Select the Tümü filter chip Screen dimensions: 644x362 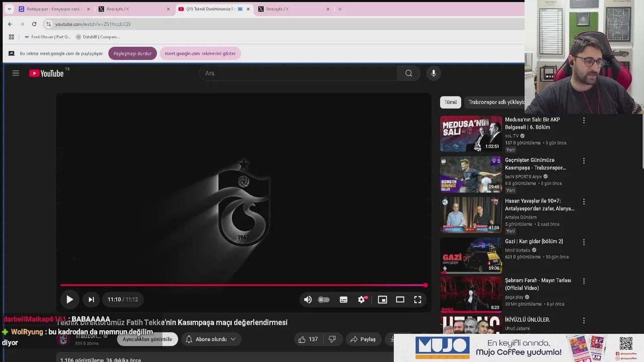(450, 102)
